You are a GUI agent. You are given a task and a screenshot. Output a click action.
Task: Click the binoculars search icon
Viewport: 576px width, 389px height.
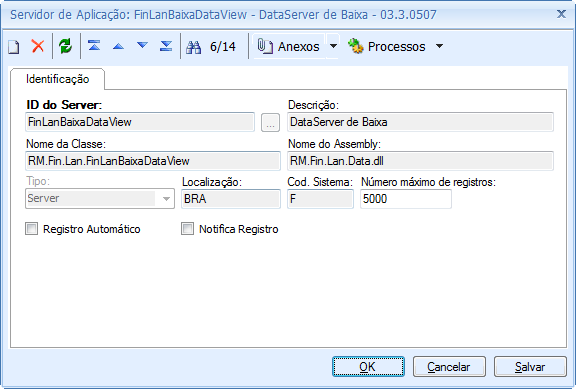pos(194,47)
